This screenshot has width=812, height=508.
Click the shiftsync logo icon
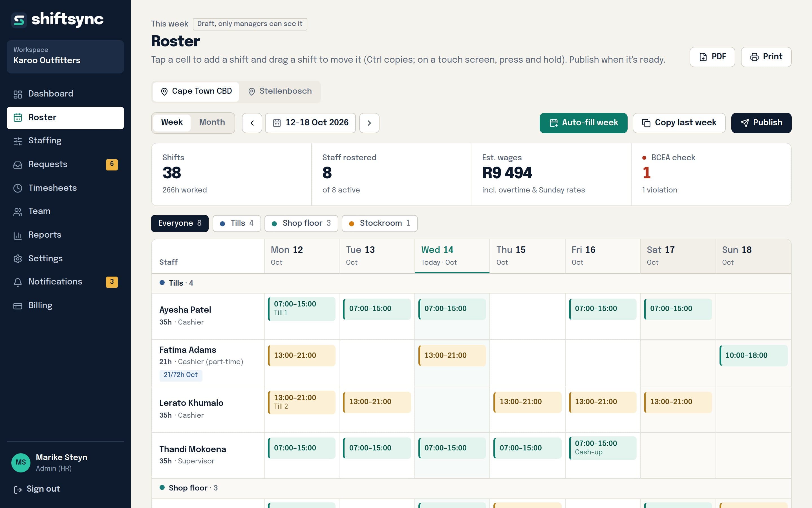(x=19, y=20)
